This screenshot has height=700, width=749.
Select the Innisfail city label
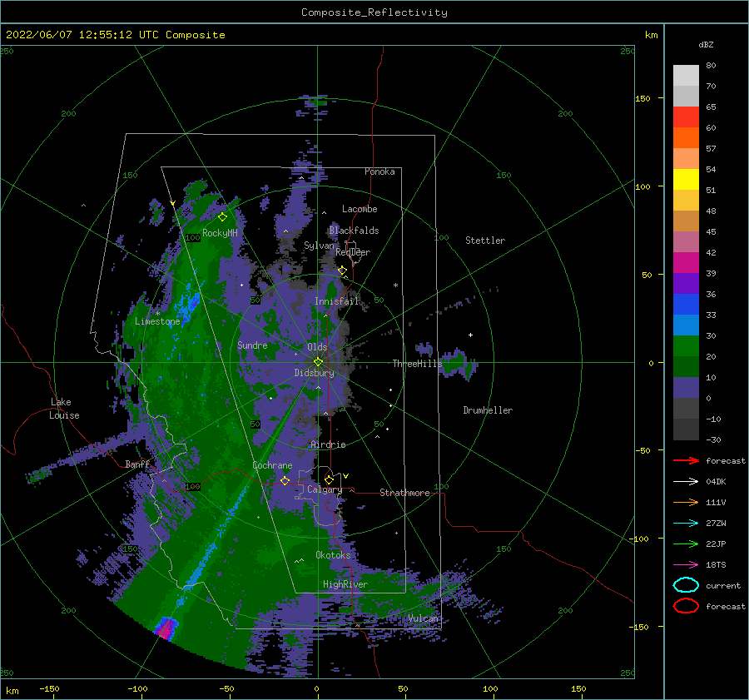pyautogui.click(x=336, y=301)
